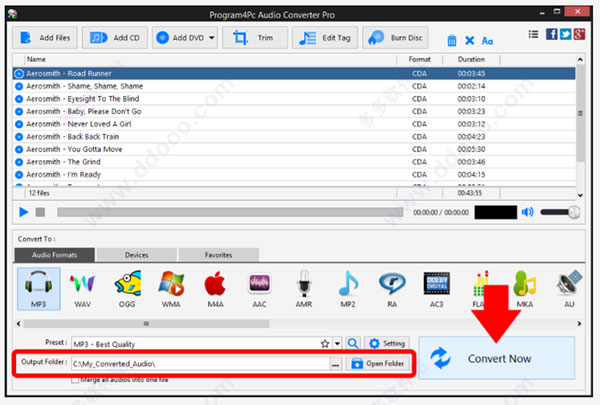Select the WAV format icon
600x405 pixels.
[x=83, y=289]
